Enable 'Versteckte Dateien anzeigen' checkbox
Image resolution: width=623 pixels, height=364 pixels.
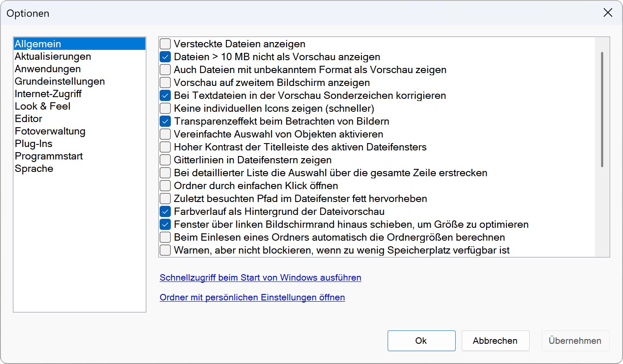(165, 44)
